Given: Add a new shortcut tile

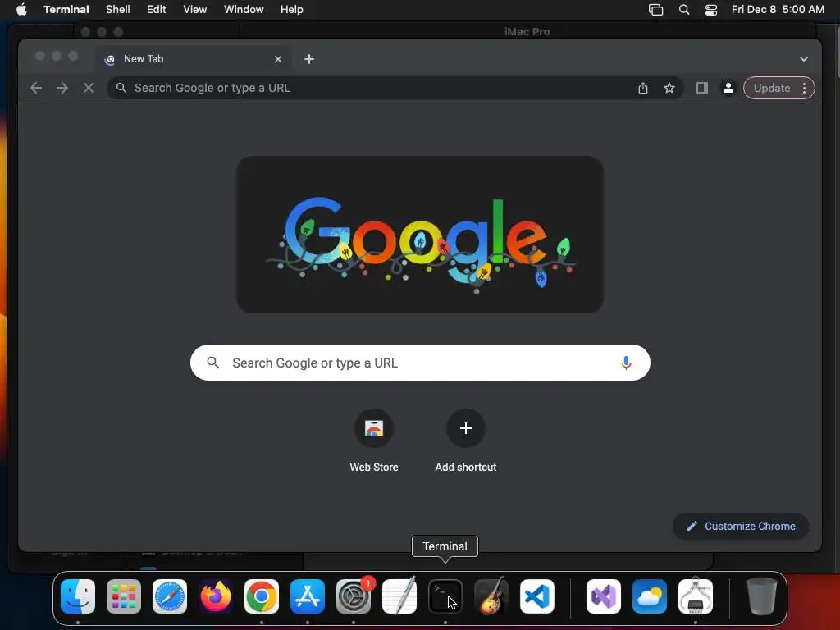Looking at the screenshot, I should tap(466, 441).
